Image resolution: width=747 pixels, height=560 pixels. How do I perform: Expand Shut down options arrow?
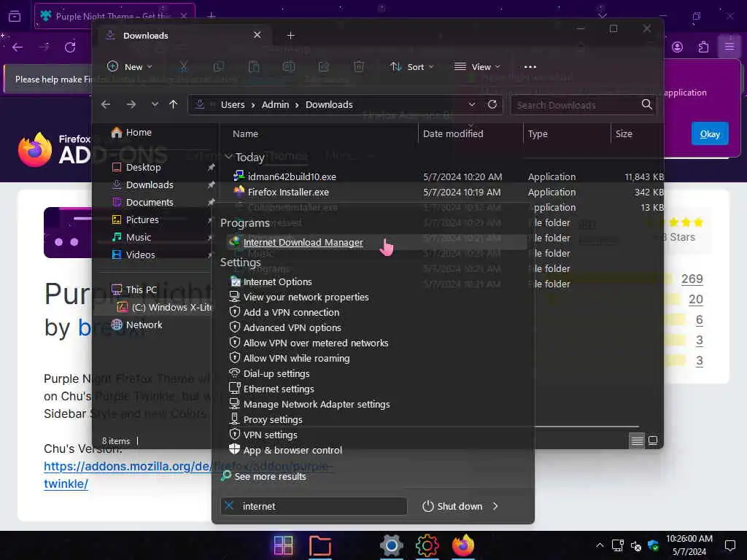[495, 506]
